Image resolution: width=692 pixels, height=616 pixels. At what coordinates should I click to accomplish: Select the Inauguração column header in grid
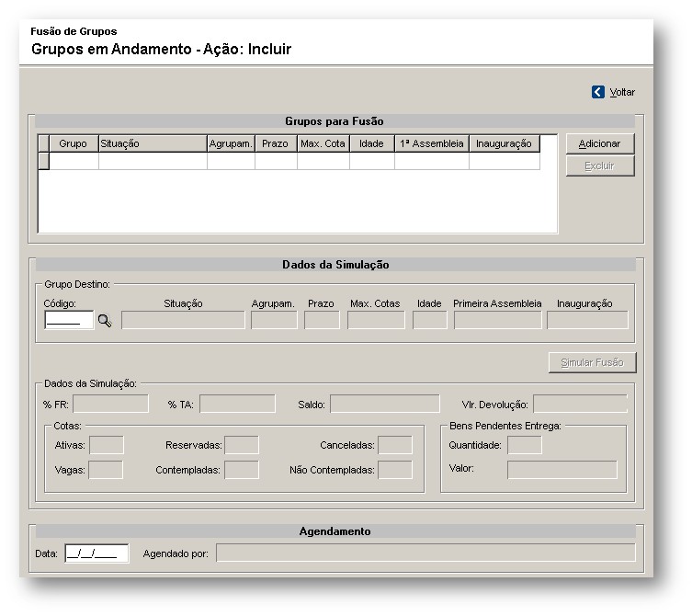click(x=505, y=143)
